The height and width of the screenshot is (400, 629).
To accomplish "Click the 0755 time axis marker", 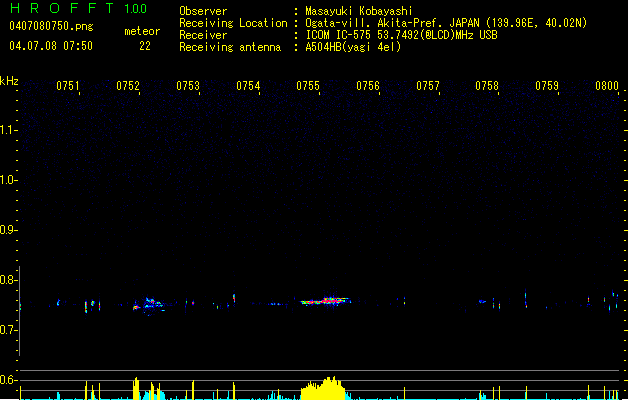I will (308, 86).
